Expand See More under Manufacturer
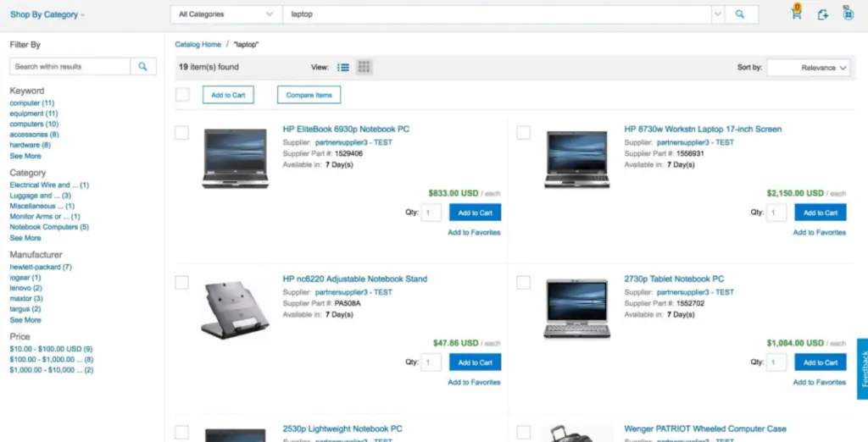The width and height of the screenshot is (868, 442). [x=25, y=320]
